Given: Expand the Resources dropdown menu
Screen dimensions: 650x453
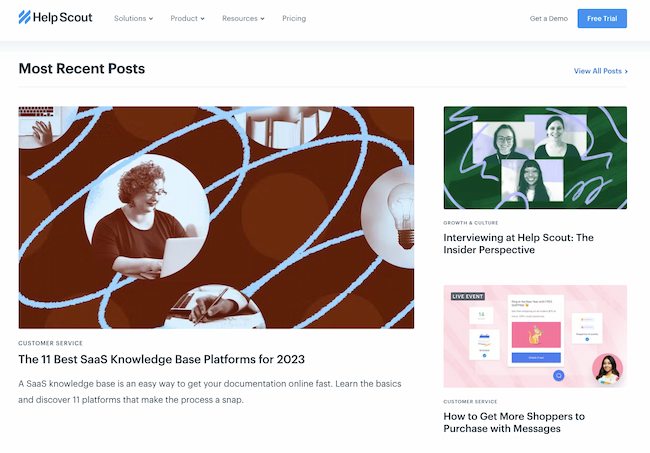Looking at the screenshot, I should [x=243, y=18].
